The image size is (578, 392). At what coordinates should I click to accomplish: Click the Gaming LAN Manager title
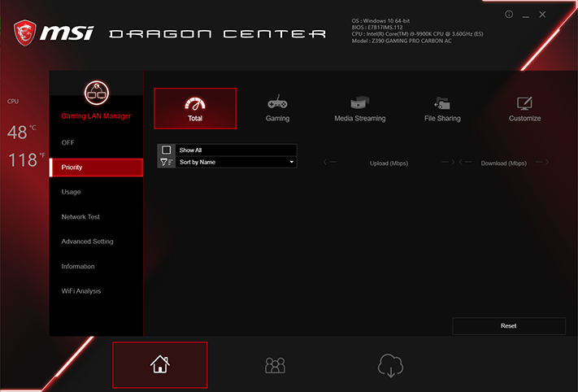(x=96, y=116)
